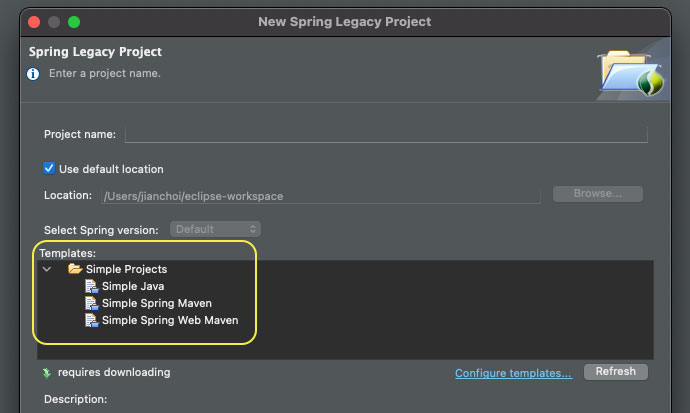Click the Refresh button
690x413 pixels.
pyautogui.click(x=616, y=372)
